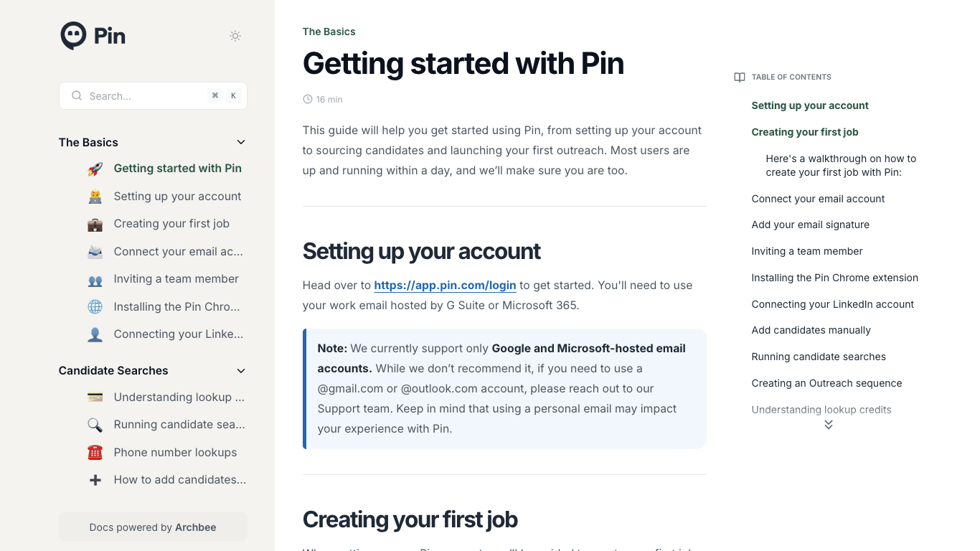Jump to Running candidate searches via Table of Contents
The height and width of the screenshot is (551, 980).
[x=818, y=357]
